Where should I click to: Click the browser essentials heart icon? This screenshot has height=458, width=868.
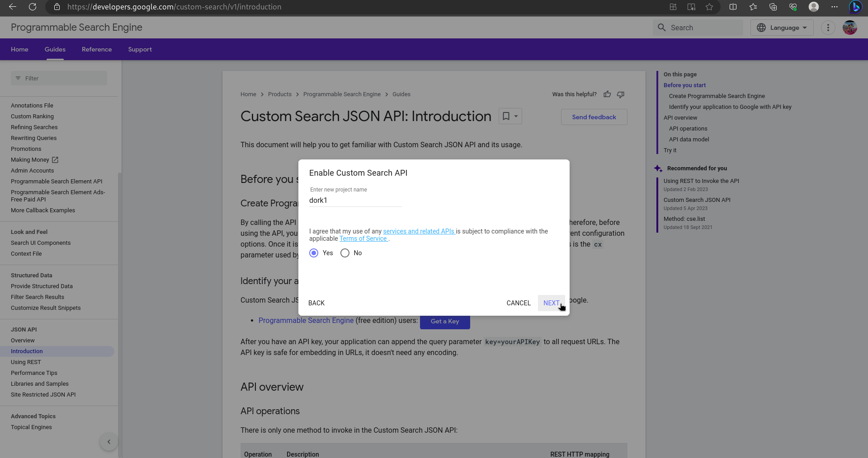click(793, 7)
